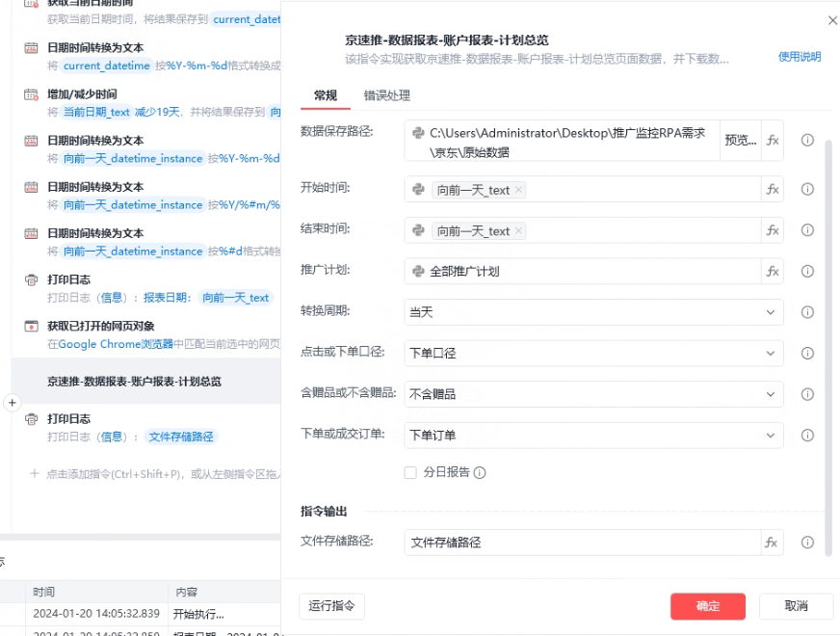840x636 pixels.
Task: Open info tooltip for 开始时间
Action: coord(807,189)
